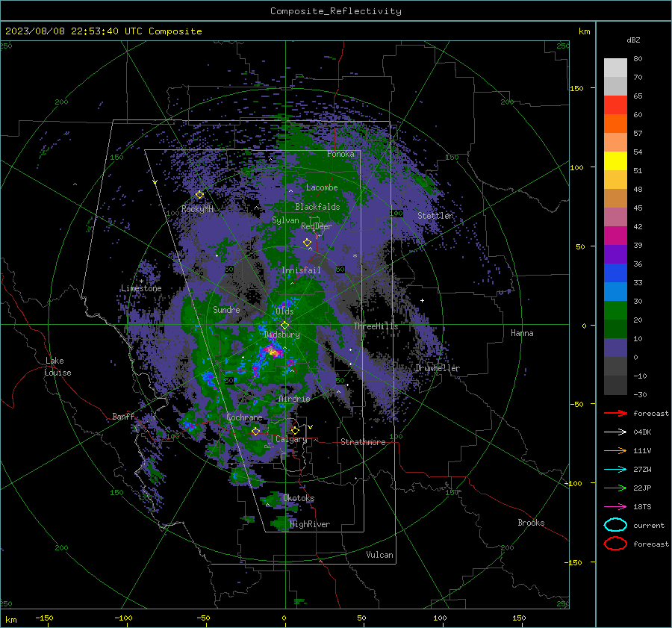Click the Limestone label

(x=141, y=288)
